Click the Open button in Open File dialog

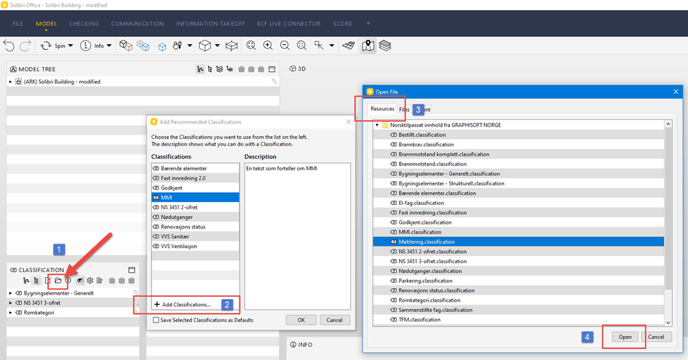[625, 337]
